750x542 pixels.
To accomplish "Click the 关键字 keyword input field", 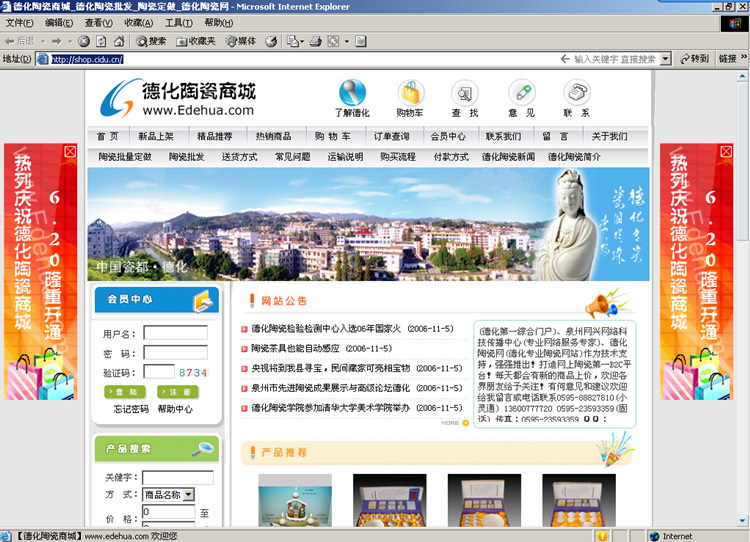I will 178,477.
